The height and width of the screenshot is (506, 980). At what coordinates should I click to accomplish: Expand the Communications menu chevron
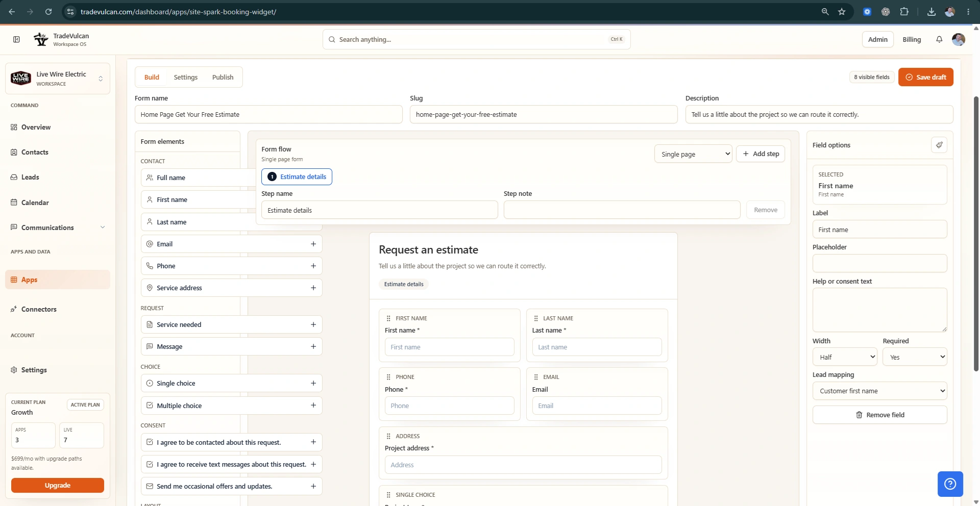[103, 227]
